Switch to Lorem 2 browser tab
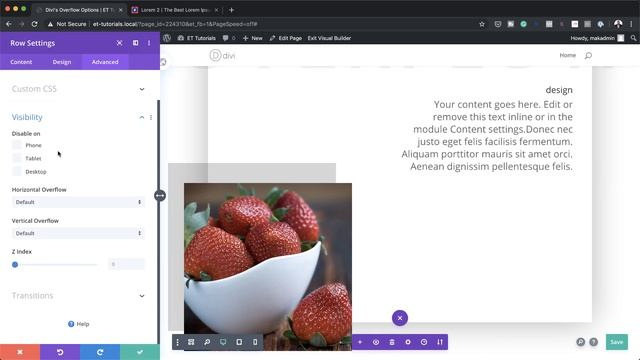Screen dimensions: 640x360 [176, 10]
